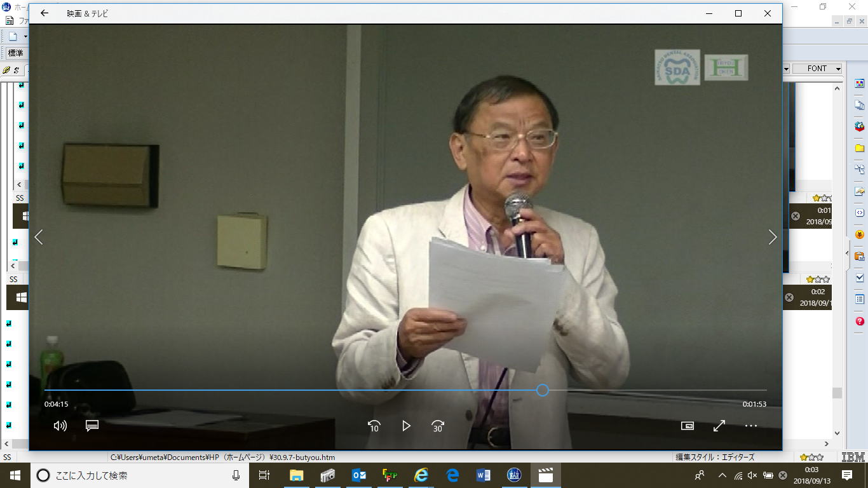Skip forward 30 seconds
This screenshot has height=488, width=868.
click(x=438, y=426)
